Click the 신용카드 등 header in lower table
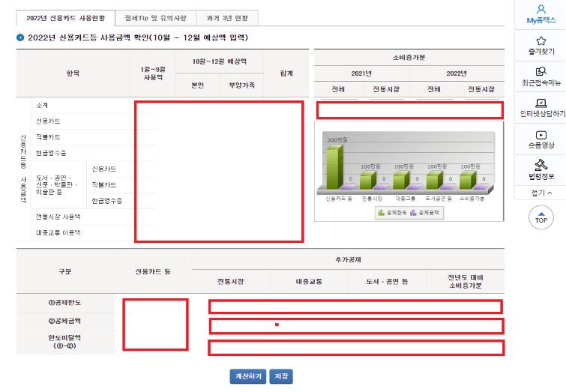The height and width of the screenshot is (392, 566). (153, 271)
